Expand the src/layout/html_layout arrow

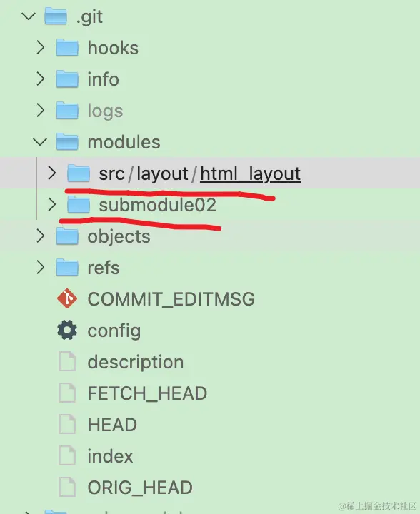tap(52, 173)
